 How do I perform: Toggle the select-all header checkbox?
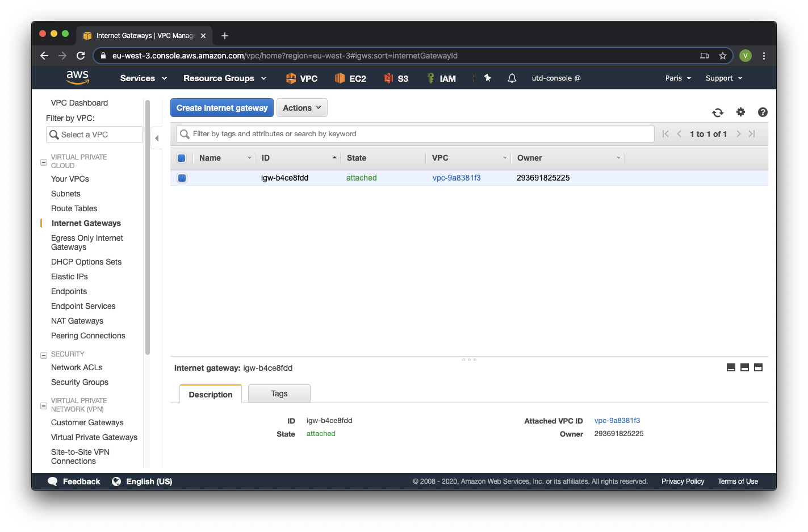[182, 158]
